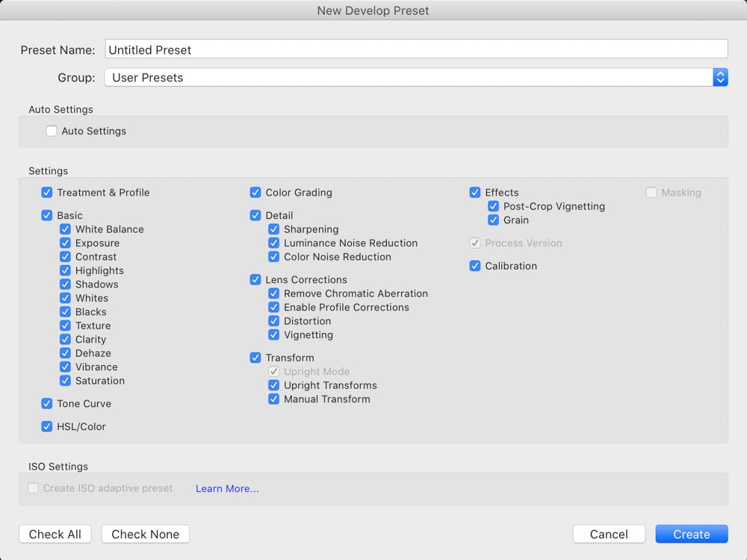Uncheck Manual Transform
747x560 pixels.
274,399
